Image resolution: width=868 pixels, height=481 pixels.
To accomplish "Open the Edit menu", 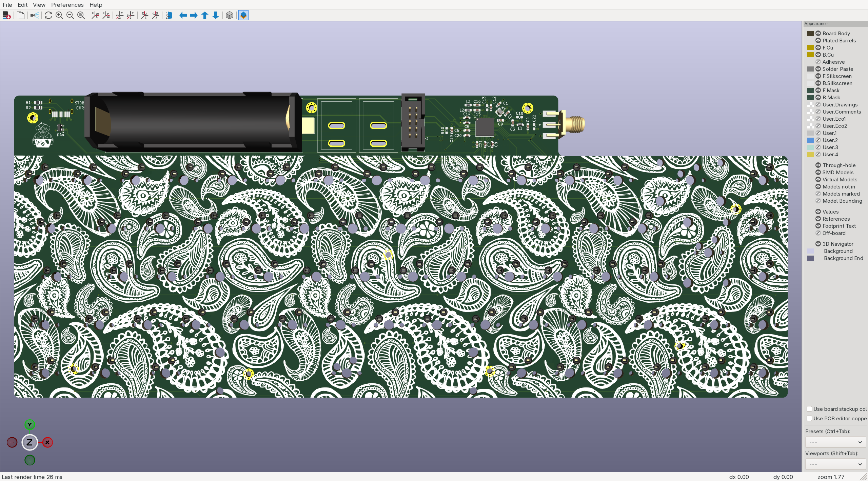I will point(23,5).
